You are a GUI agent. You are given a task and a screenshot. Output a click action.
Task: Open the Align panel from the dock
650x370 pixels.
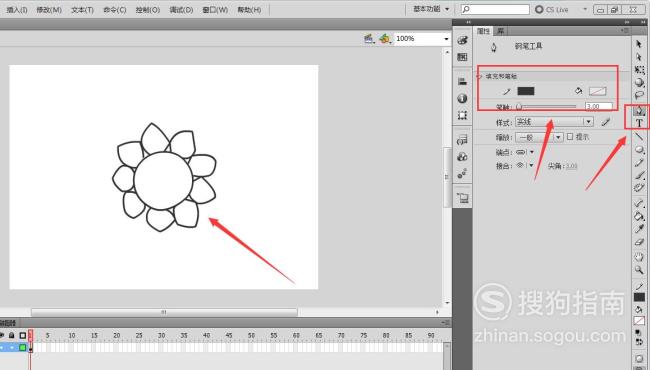coord(462,81)
